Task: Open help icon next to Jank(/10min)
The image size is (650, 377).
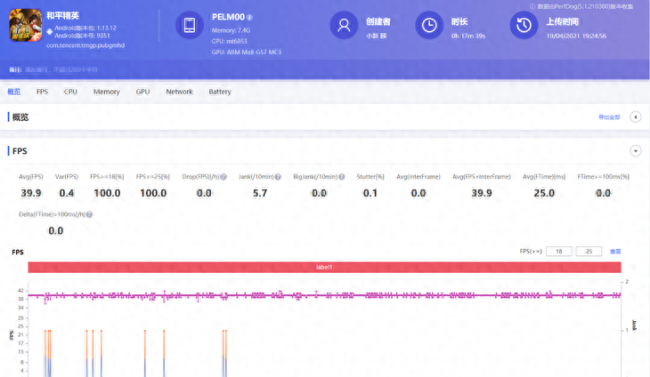Action: point(278,177)
